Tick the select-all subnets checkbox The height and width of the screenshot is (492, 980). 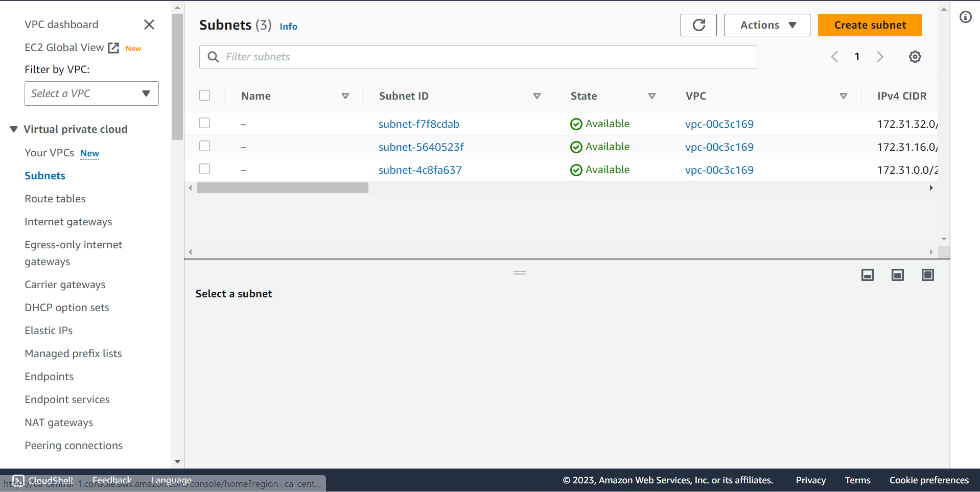click(205, 96)
